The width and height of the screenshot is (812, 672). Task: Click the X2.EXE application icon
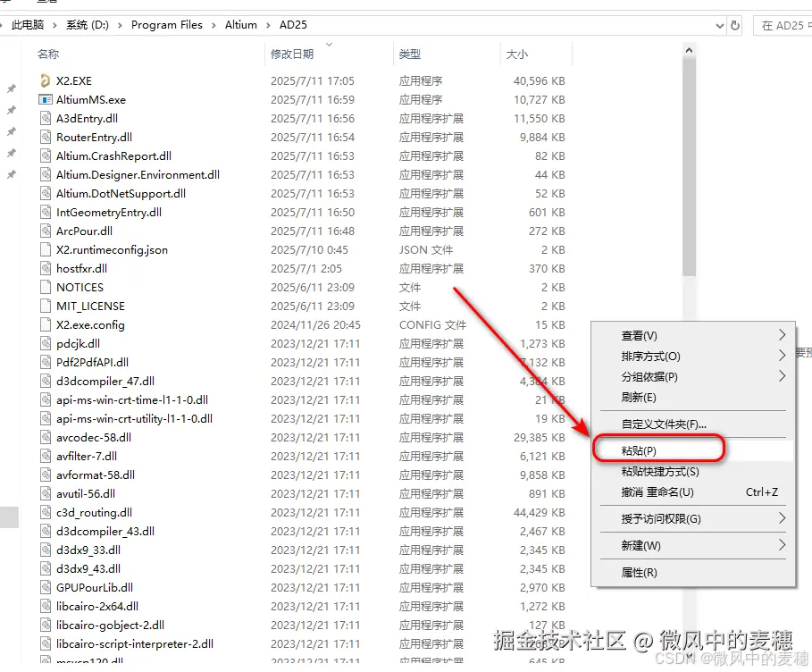point(46,80)
